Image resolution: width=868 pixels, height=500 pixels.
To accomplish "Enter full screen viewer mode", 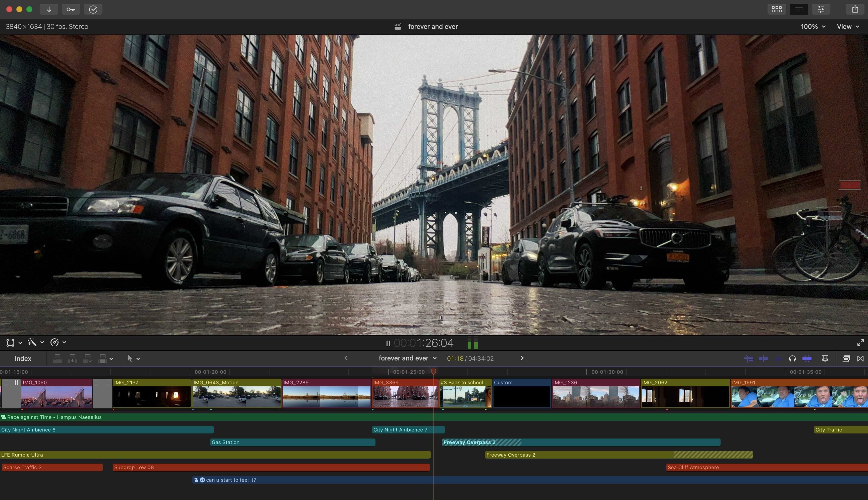I will click(x=860, y=343).
